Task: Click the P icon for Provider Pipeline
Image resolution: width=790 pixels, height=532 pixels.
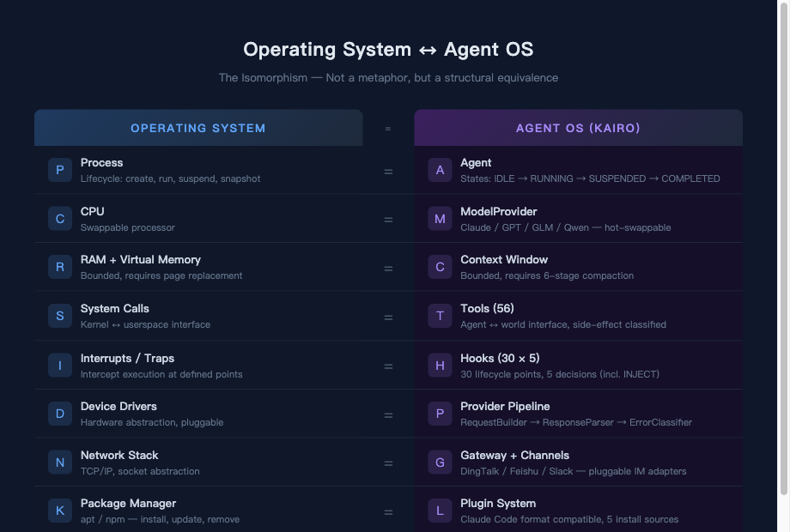Action: [x=440, y=414]
